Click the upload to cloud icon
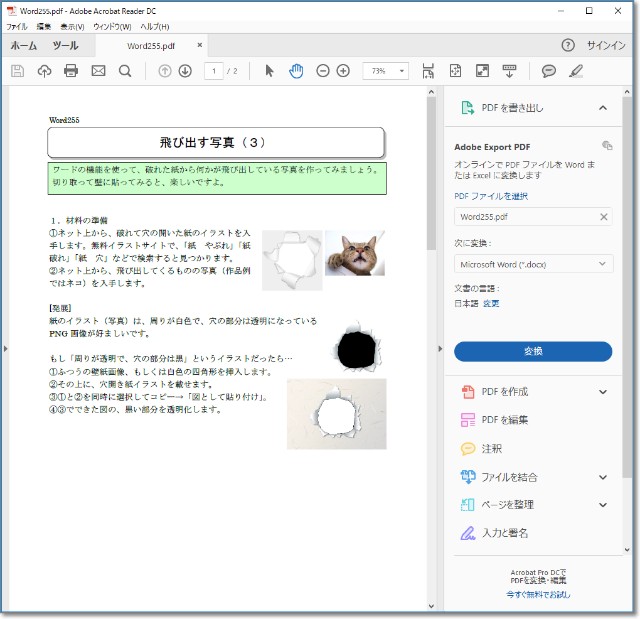640x619 pixels. 44,71
